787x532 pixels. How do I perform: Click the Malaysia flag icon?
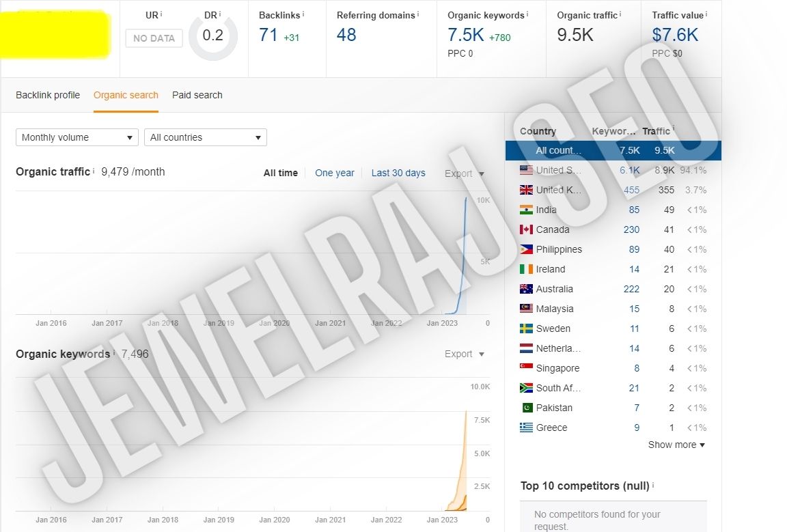coord(526,309)
